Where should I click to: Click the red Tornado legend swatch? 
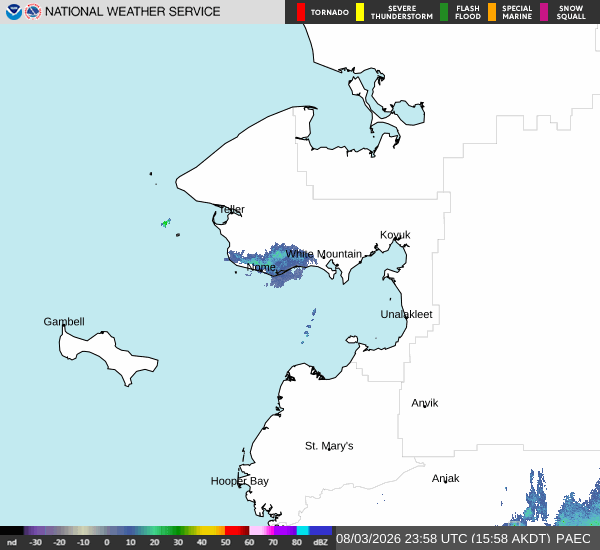coord(301,12)
